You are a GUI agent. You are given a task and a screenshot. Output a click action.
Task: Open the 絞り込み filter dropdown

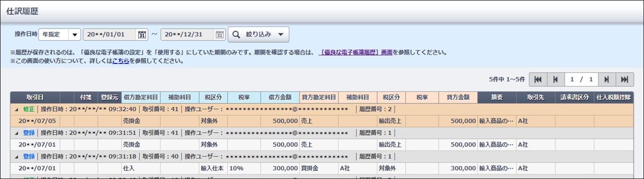259,35
